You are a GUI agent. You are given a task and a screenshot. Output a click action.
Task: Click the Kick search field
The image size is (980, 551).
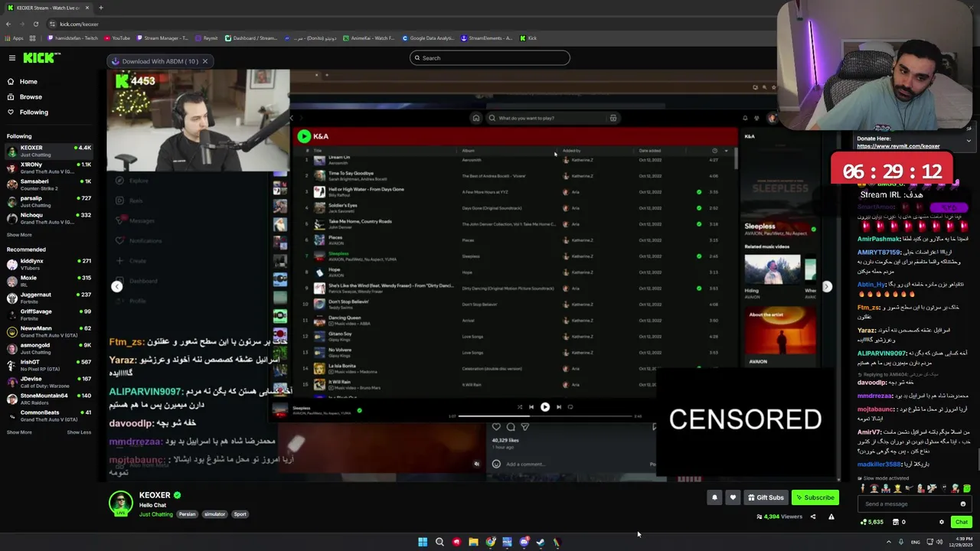coord(490,58)
